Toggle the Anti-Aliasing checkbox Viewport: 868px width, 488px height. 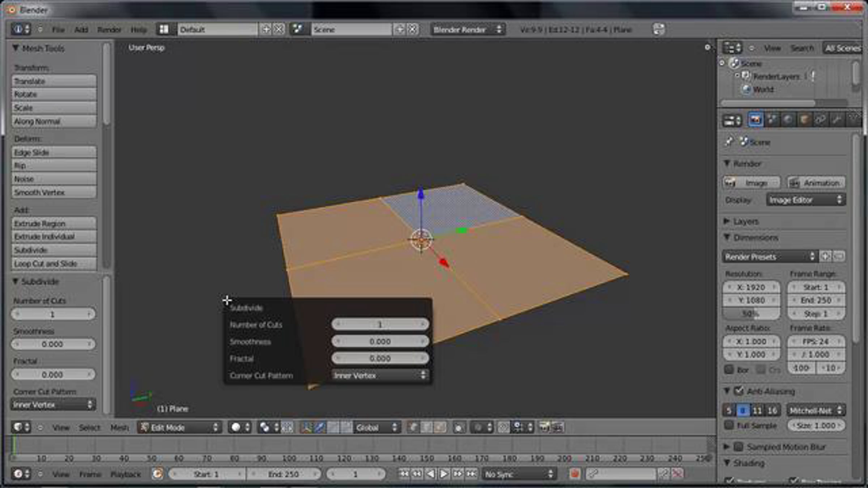[x=739, y=391]
